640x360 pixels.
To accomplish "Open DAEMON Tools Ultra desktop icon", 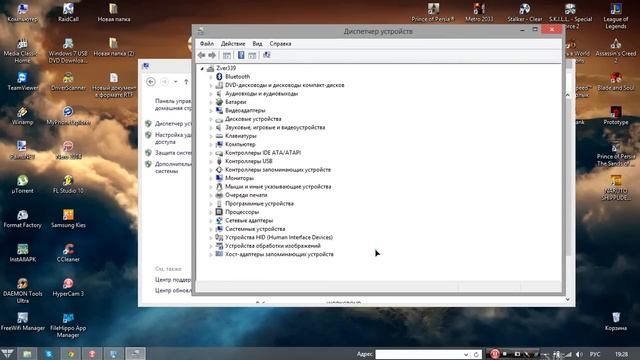I will pyautogui.click(x=22, y=291).
